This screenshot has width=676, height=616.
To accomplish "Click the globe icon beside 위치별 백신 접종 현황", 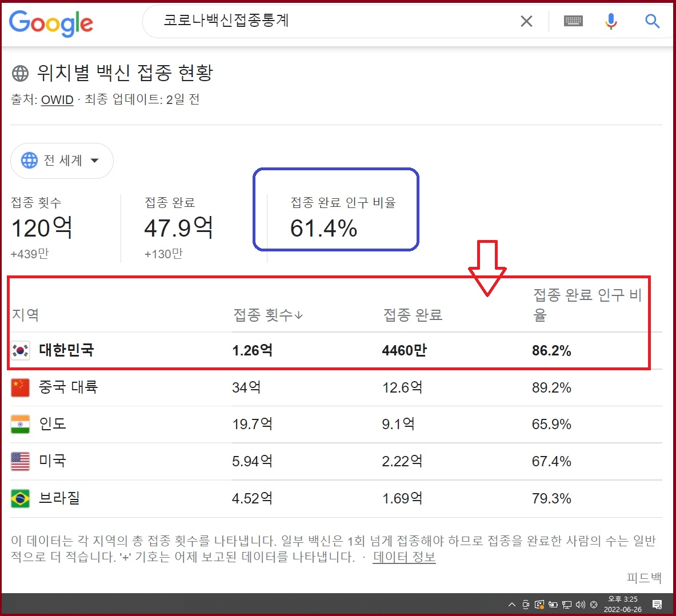I will click(x=20, y=73).
